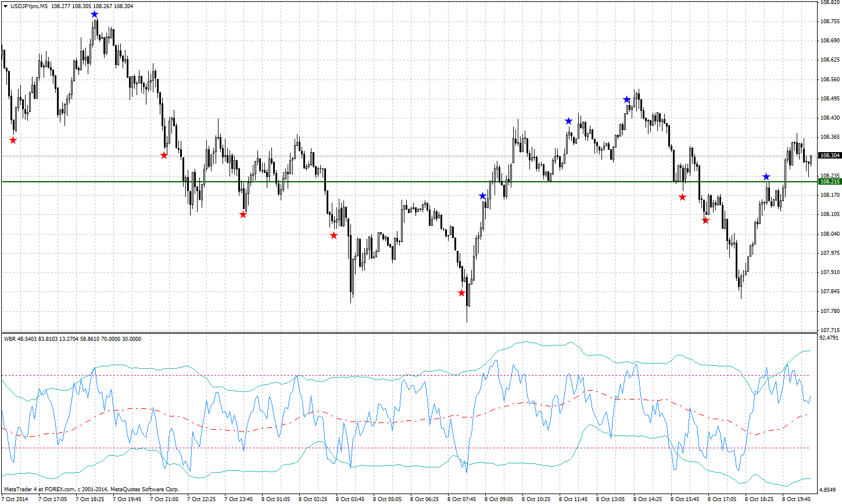The image size is (842, 504).
Task: Select the red star under the 8 Oct 02:25 candles
Action: coord(334,235)
